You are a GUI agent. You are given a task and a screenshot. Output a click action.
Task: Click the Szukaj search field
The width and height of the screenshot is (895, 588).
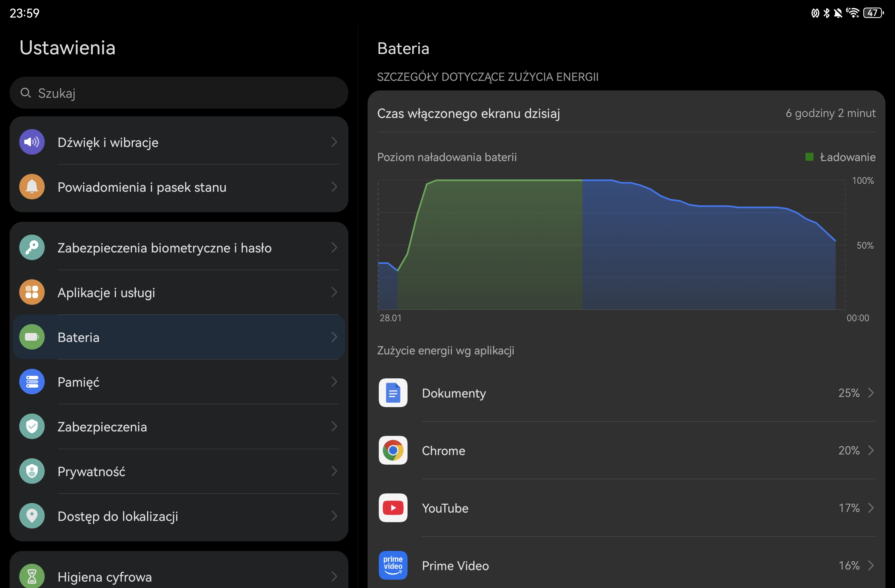point(179,93)
